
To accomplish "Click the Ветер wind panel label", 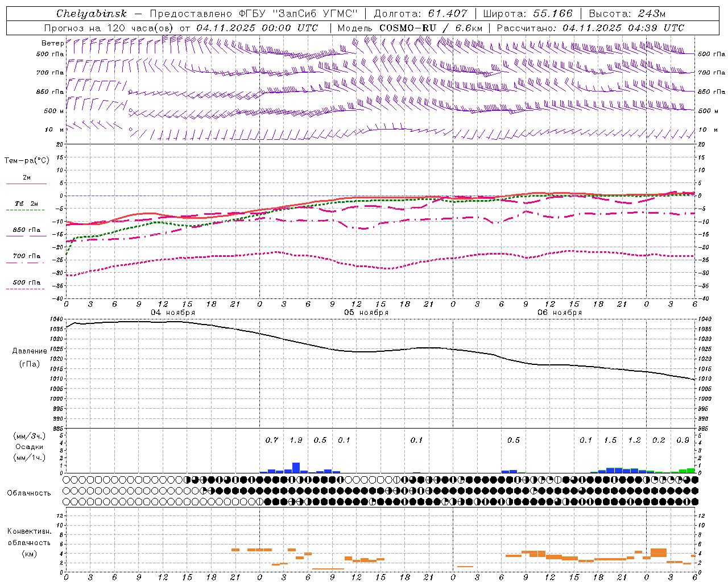I will click(52, 43).
